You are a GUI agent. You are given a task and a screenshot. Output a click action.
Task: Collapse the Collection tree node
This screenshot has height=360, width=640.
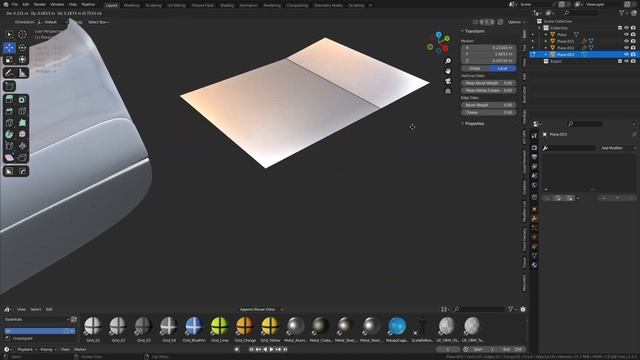pyautogui.click(x=540, y=28)
